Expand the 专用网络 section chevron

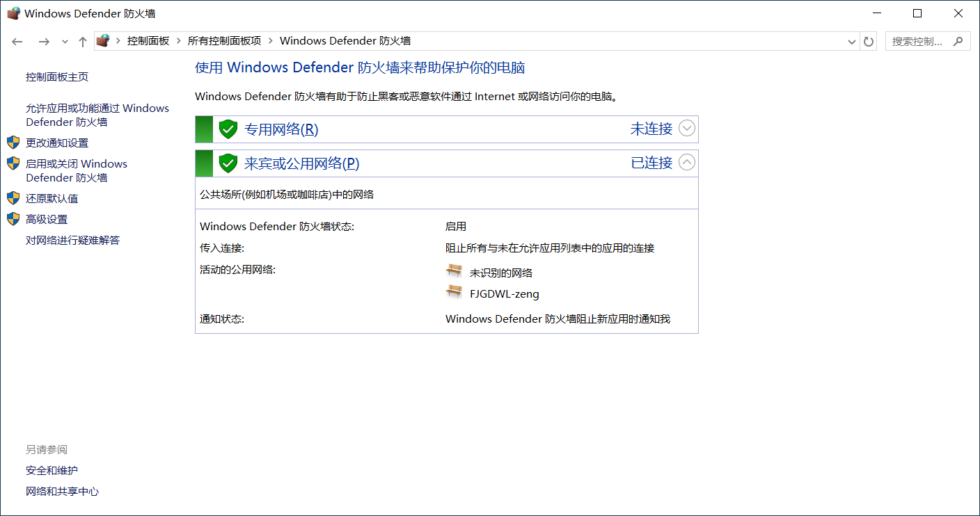[686, 129]
